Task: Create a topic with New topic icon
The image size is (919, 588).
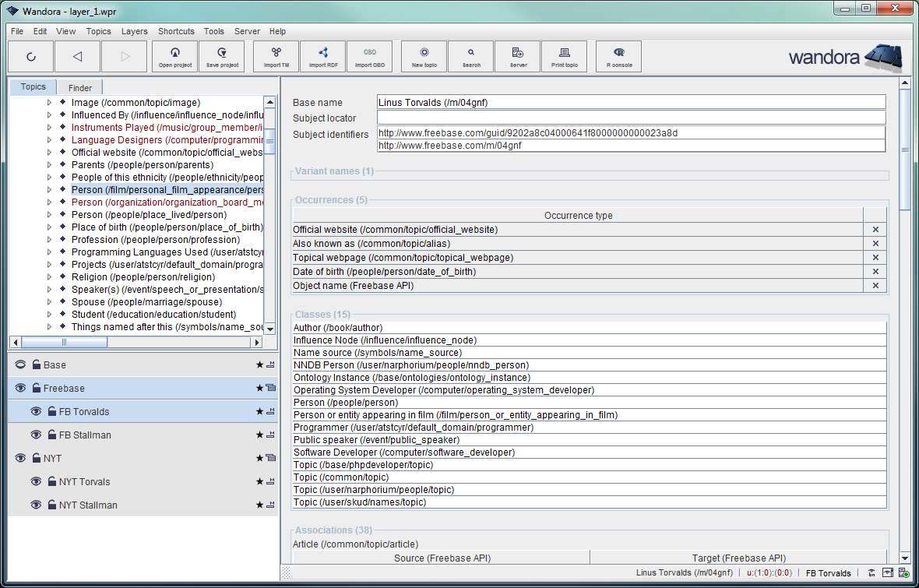Action: tap(424, 56)
